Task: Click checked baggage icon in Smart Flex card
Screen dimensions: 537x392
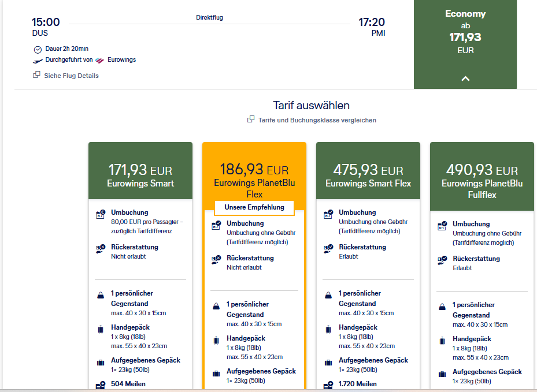Action: click(328, 363)
